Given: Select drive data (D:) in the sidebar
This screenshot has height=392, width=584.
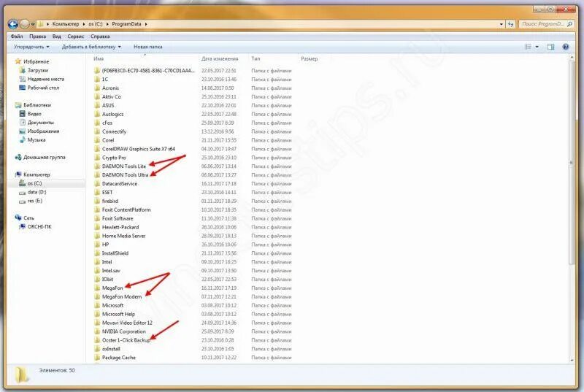Looking at the screenshot, I should pos(37,192).
